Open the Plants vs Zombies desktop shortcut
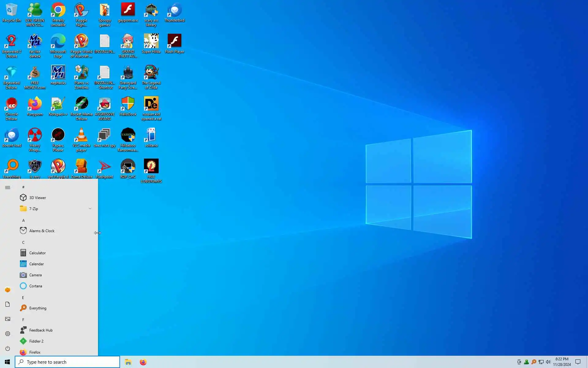 point(81,73)
